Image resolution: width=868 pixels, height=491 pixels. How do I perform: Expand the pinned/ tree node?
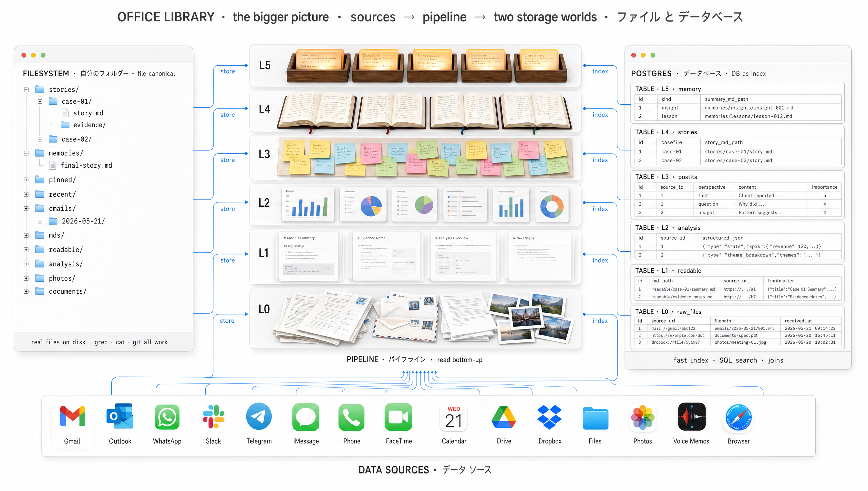click(x=26, y=180)
